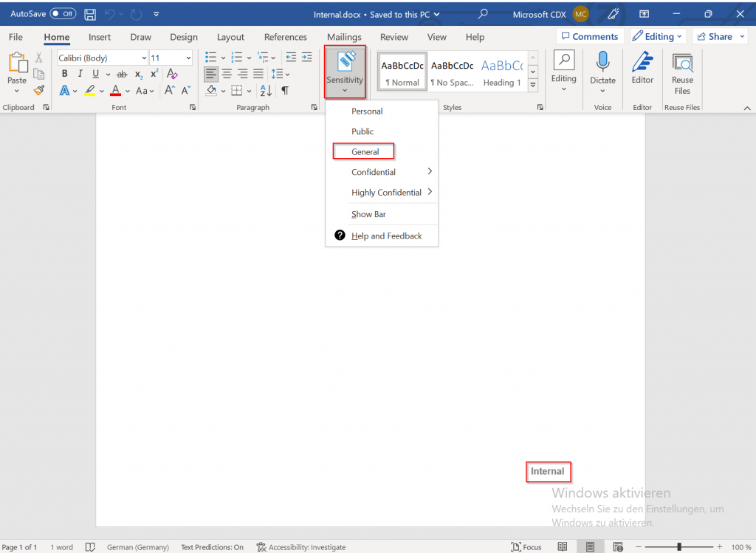
Task: Open the Comments button
Action: point(589,36)
